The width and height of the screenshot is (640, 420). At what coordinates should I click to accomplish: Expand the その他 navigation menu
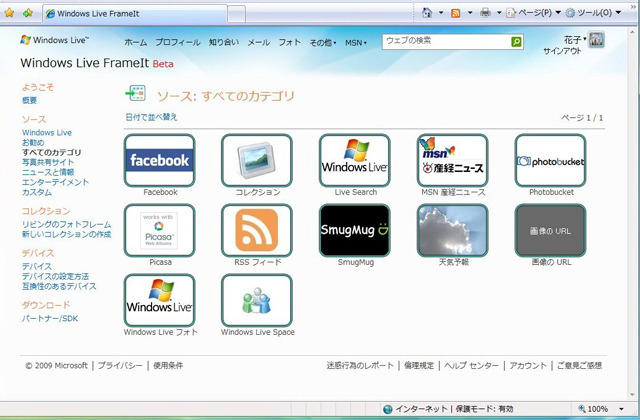click(x=323, y=42)
